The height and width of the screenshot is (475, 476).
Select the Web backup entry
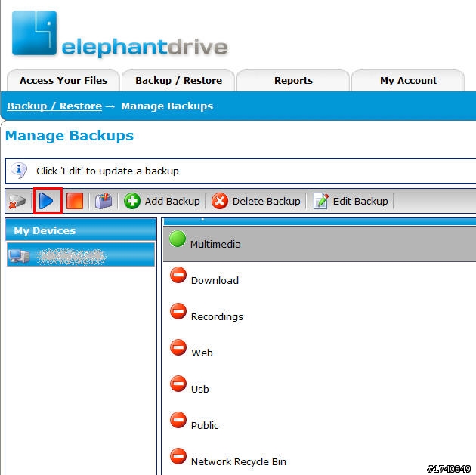(x=202, y=353)
